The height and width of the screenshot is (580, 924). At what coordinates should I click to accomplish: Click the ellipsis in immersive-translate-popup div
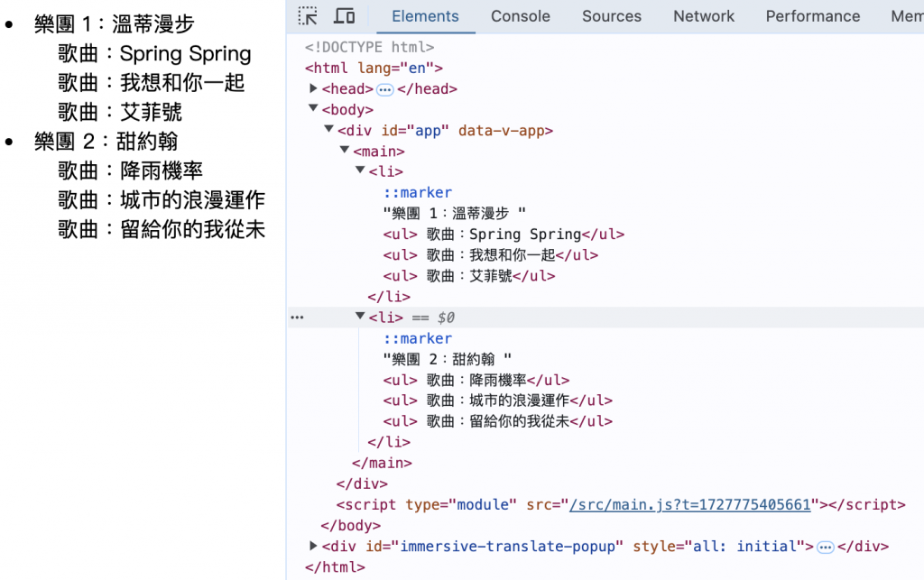click(826, 547)
